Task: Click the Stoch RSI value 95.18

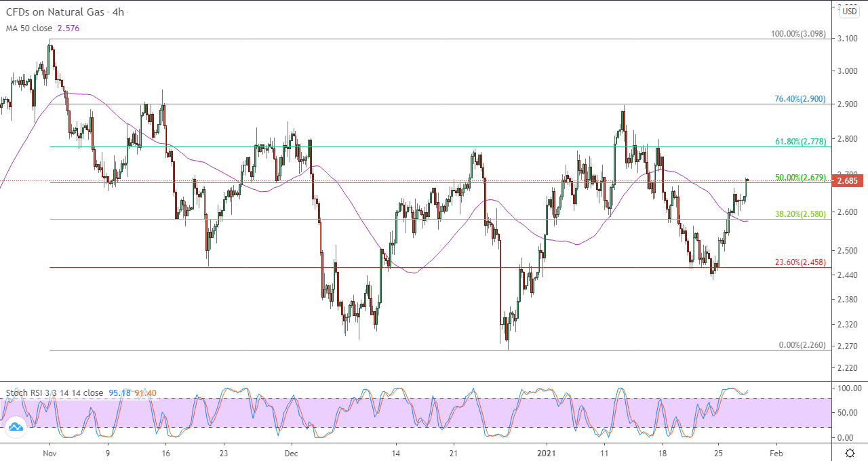Action: tap(121, 393)
